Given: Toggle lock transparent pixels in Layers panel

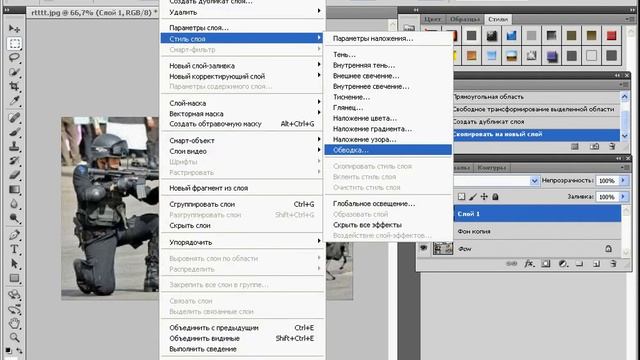Looking at the screenshot, I should [x=461, y=197].
